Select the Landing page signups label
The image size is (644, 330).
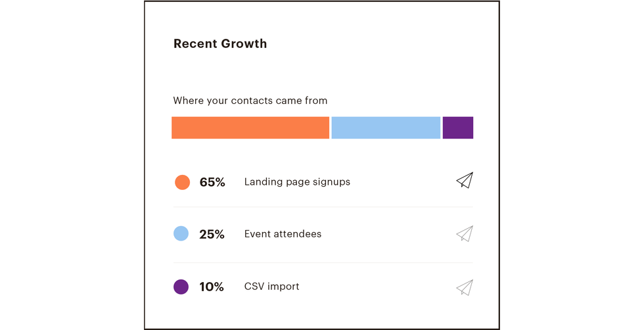point(297,182)
